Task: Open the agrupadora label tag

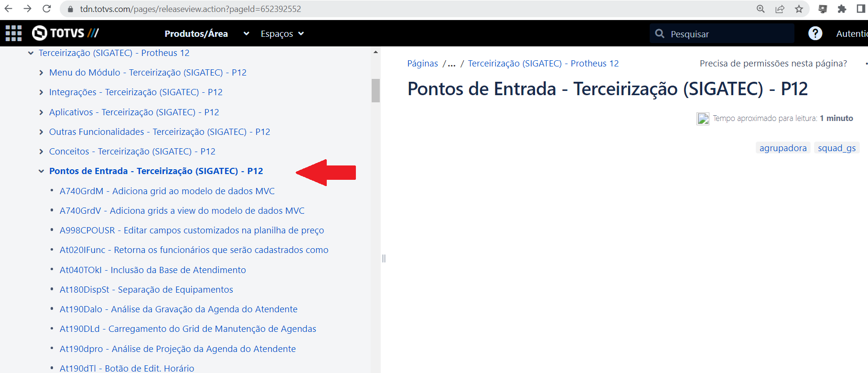Action: click(783, 148)
